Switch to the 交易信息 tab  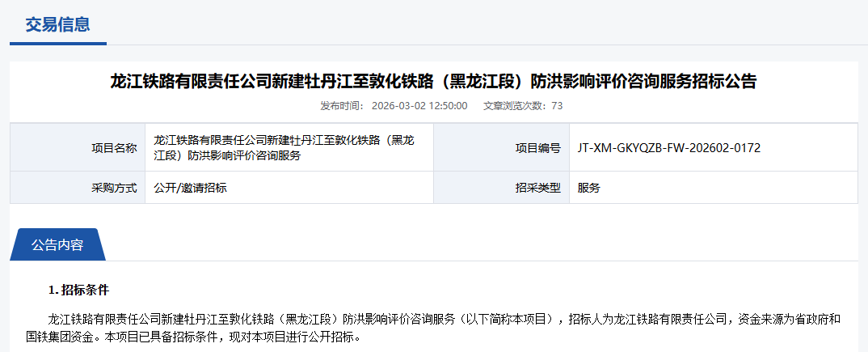[x=57, y=23]
